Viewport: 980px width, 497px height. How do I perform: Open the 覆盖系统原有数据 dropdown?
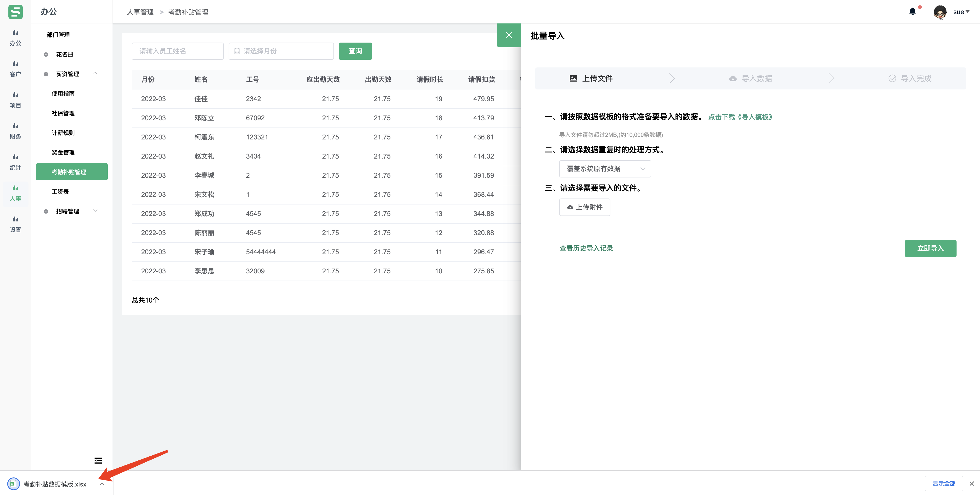point(605,169)
